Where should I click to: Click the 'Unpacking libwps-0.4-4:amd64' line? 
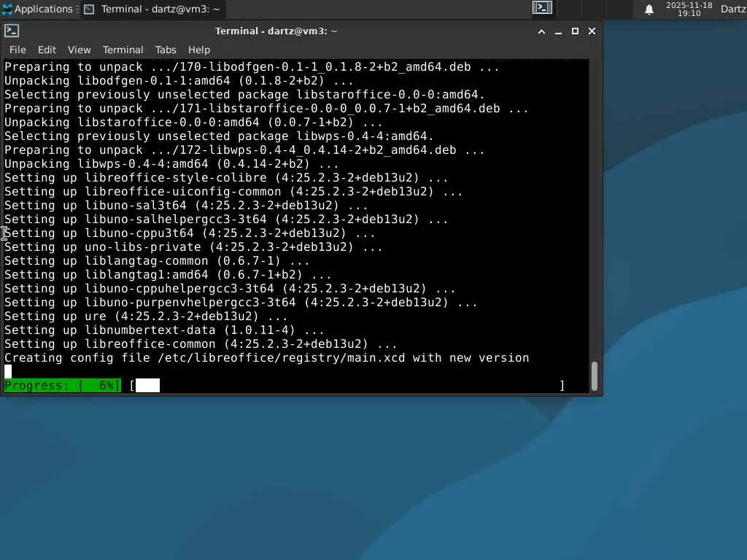pyautogui.click(x=171, y=164)
